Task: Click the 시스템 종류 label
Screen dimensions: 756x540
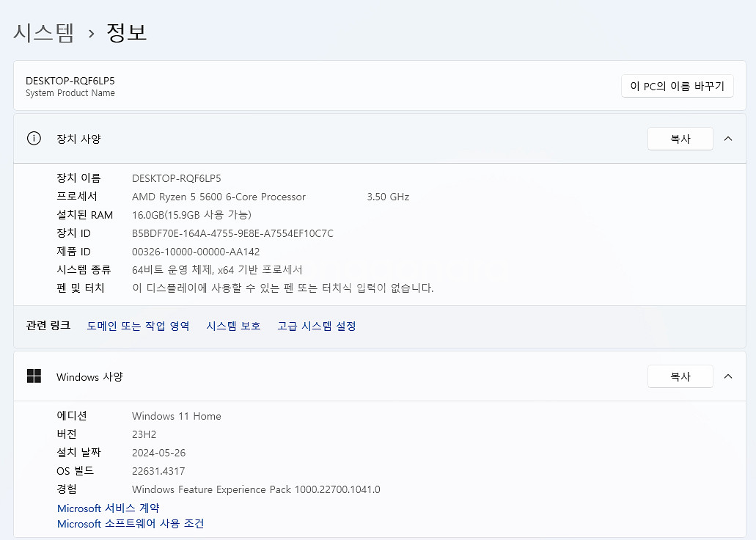Action: tap(84, 270)
